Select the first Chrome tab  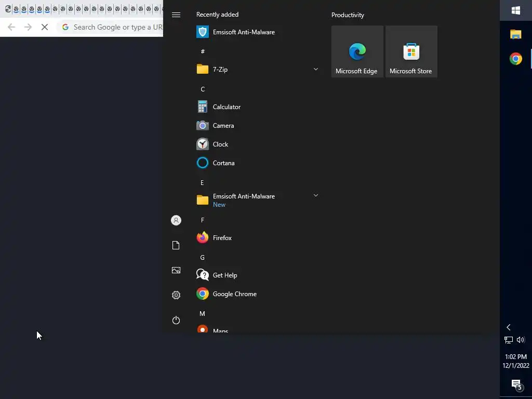click(x=8, y=9)
